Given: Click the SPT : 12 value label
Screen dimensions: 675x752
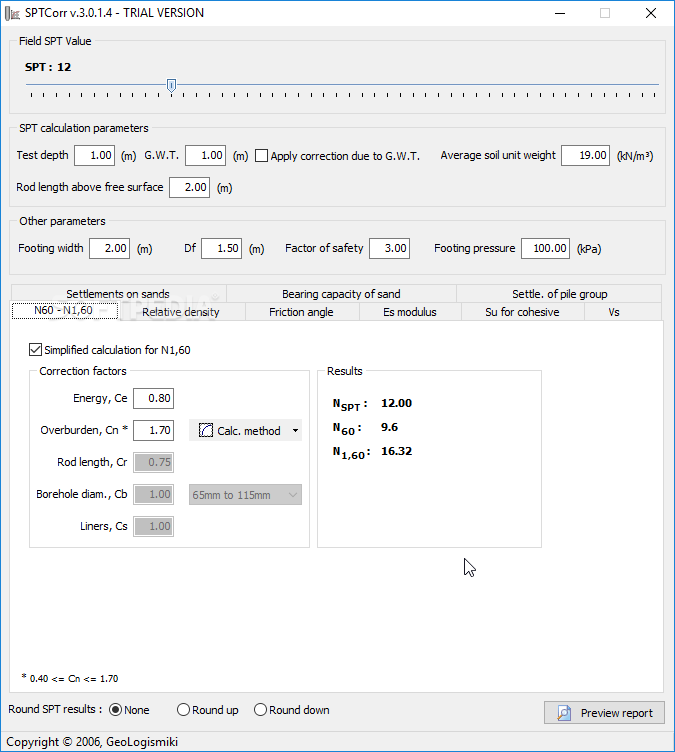Looking at the screenshot, I should pyautogui.click(x=48, y=67).
